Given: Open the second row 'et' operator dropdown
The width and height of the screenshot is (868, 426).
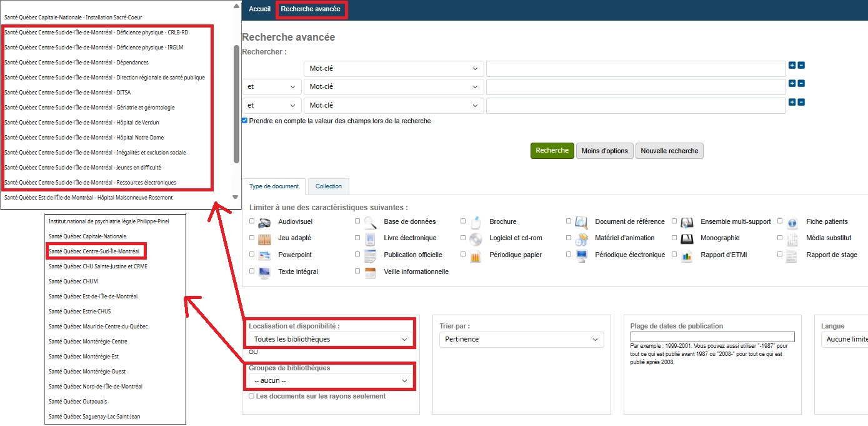Looking at the screenshot, I should point(272,87).
